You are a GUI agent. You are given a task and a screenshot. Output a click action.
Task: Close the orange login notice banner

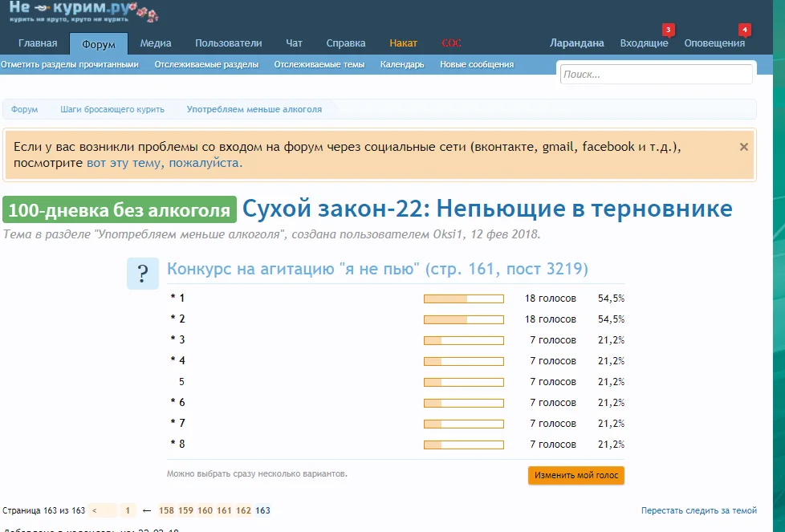(743, 147)
